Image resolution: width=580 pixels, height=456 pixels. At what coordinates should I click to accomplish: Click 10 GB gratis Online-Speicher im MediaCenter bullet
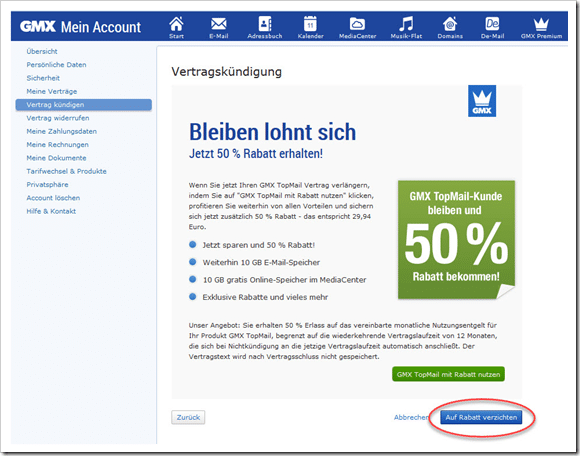[284, 280]
